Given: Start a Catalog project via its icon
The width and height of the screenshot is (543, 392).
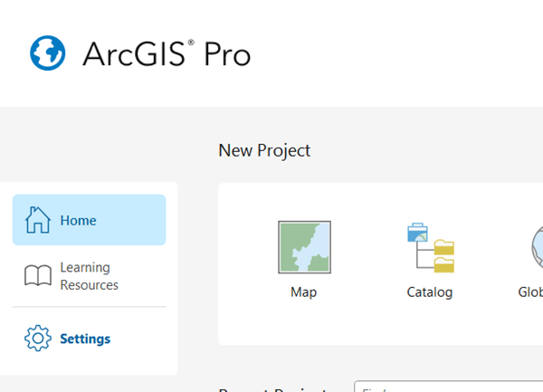Looking at the screenshot, I should pyautogui.click(x=430, y=247).
